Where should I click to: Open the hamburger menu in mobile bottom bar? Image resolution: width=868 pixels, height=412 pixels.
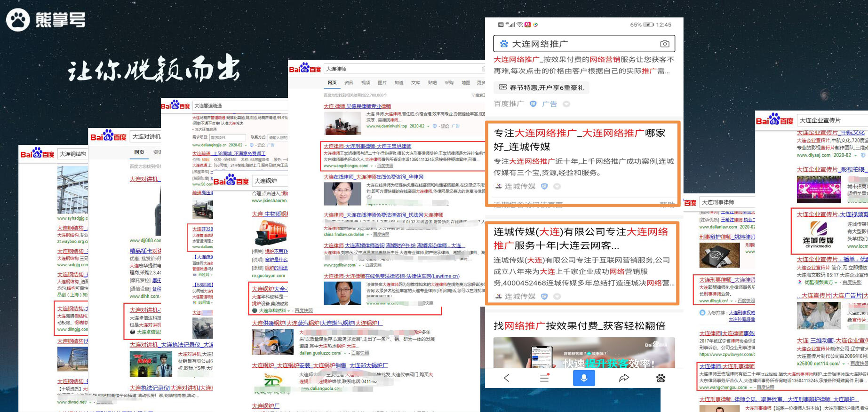coord(544,378)
